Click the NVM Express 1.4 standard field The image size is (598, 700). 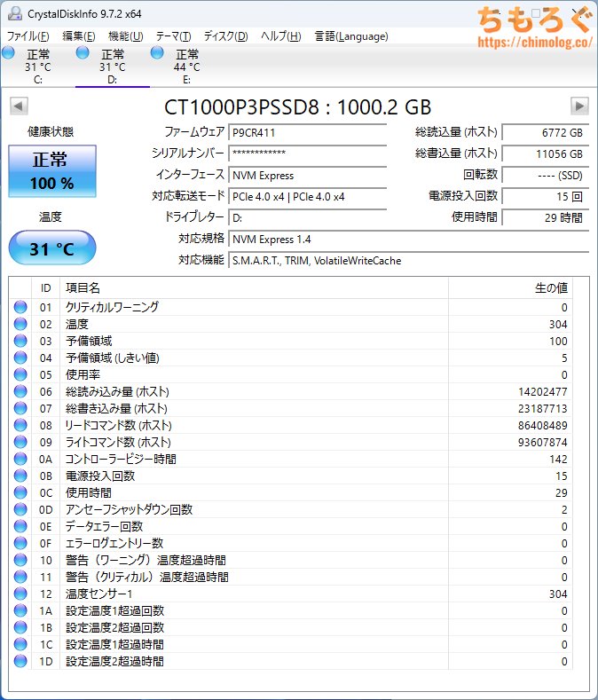[409, 240]
